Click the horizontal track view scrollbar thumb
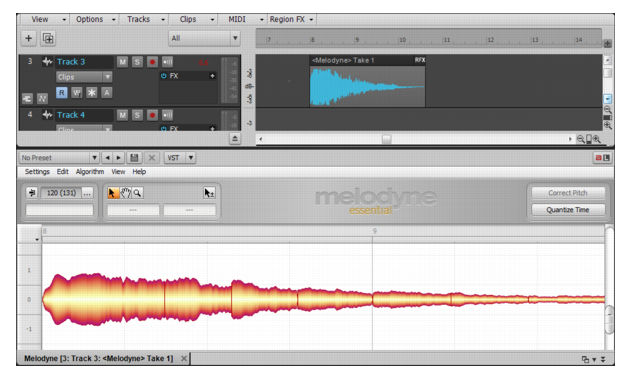Screen dimensions: 631x388 tap(386, 139)
